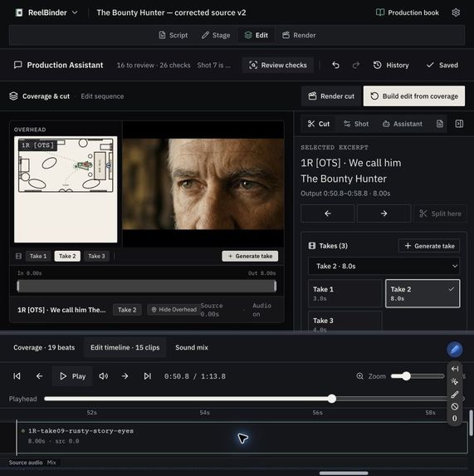Screen dimensions: 474x476
Task: Click the Saved status indicator
Action: coord(442,65)
